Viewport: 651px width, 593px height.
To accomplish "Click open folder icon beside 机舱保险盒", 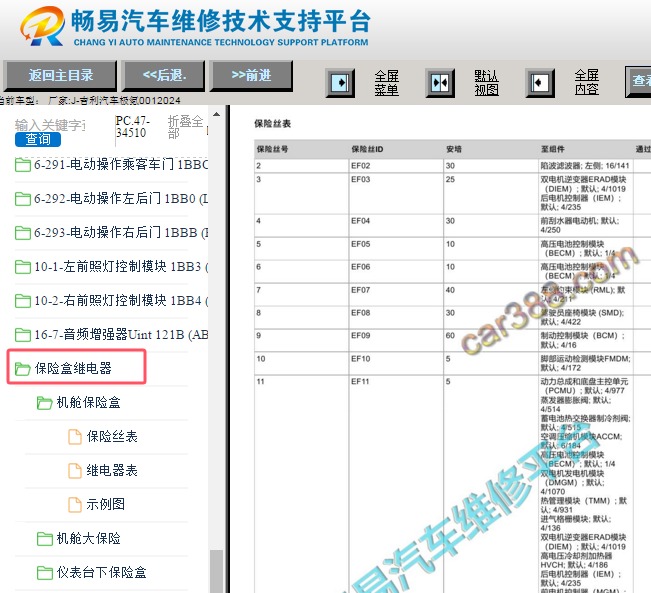I will [x=44, y=403].
